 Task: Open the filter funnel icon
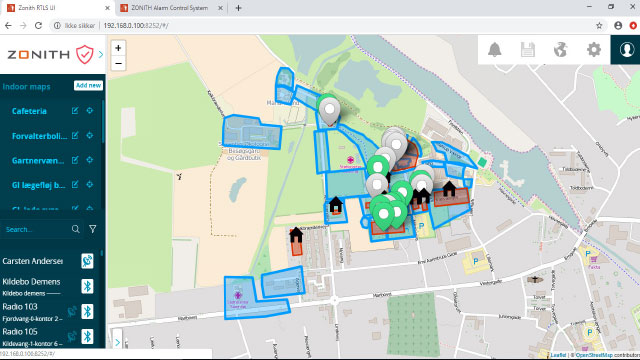click(93, 229)
